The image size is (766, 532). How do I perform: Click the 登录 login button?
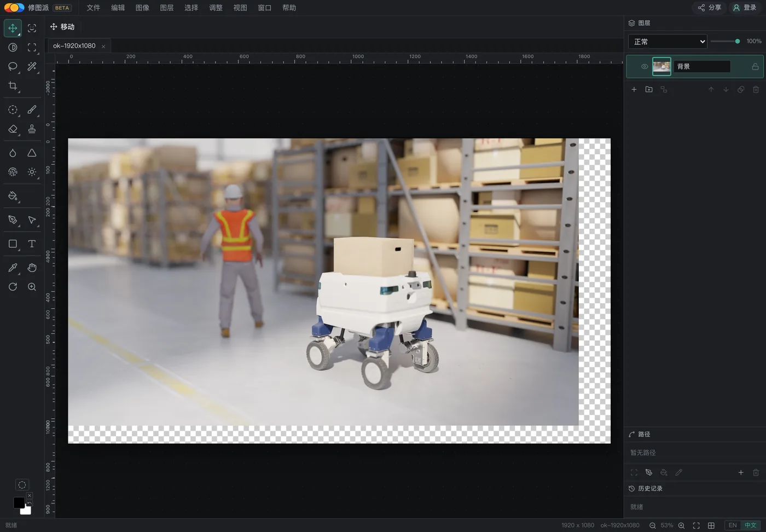(x=745, y=8)
